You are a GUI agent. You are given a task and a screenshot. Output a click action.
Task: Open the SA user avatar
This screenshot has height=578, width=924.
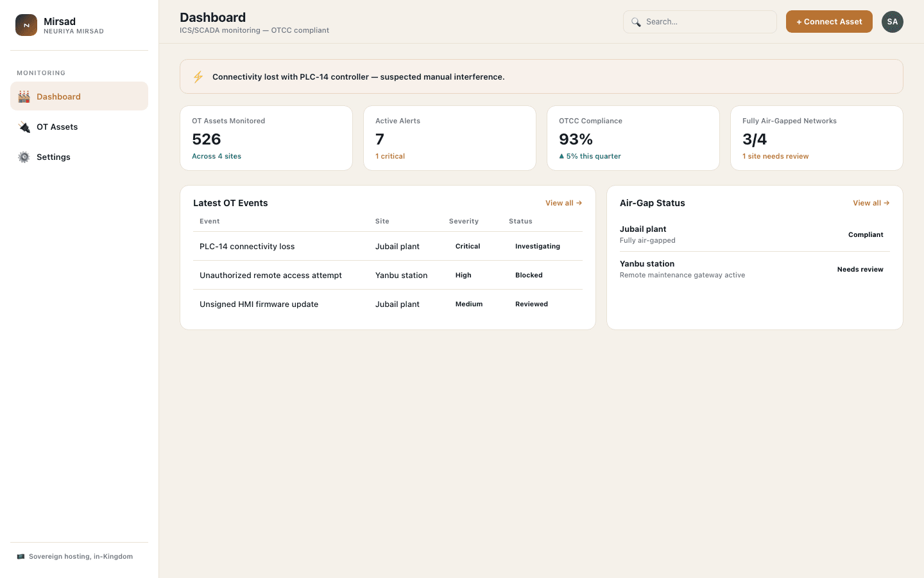point(892,22)
